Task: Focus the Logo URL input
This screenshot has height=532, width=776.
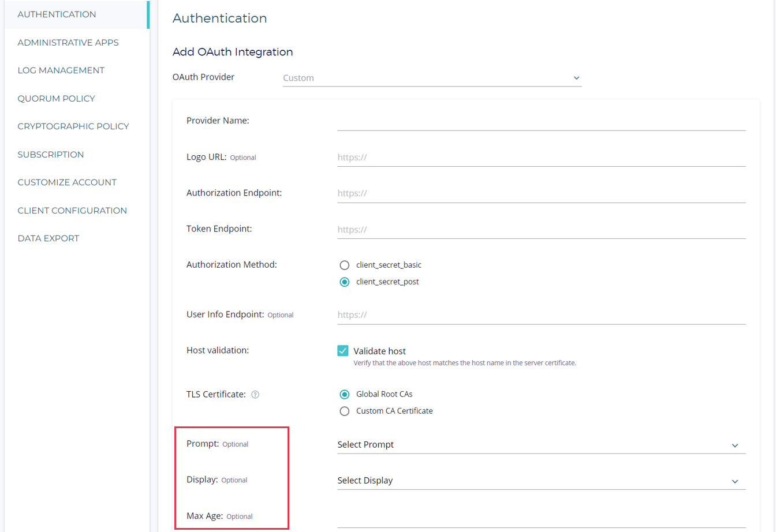Action: coord(541,157)
